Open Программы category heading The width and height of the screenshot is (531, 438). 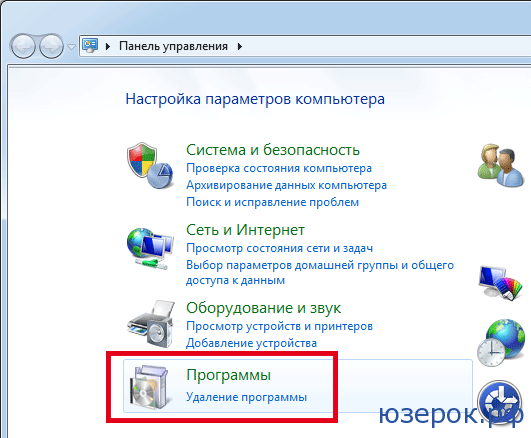pos(229,375)
